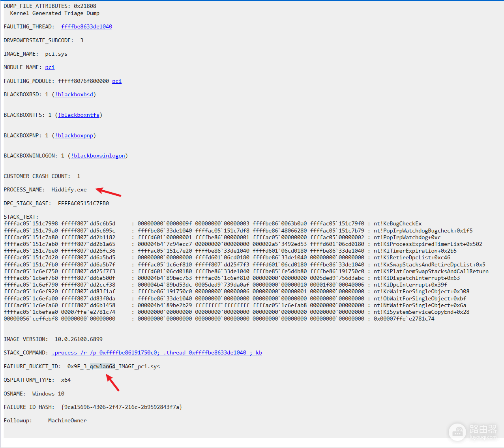Click the OSPLATFORM_TYPE value x64

click(66, 380)
